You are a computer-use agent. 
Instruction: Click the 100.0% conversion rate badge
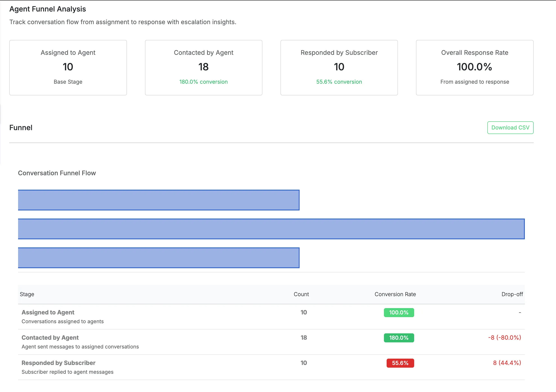(399, 312)
